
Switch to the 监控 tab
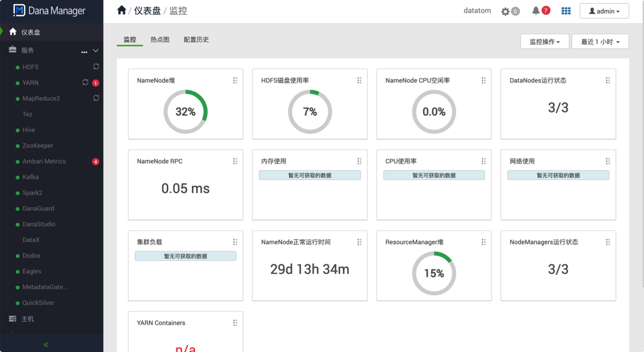130,40
